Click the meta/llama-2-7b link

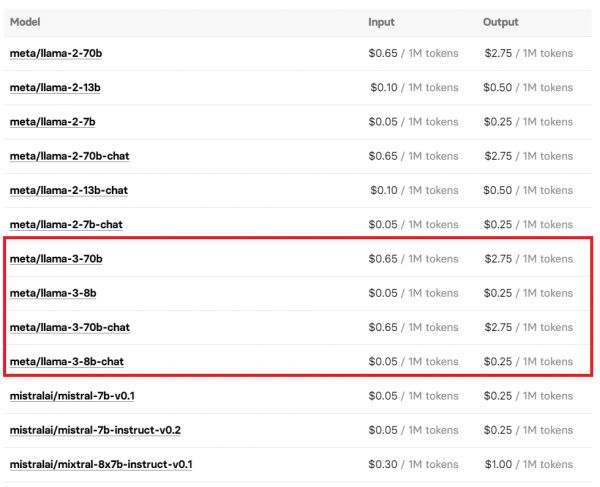pos(52,122)
